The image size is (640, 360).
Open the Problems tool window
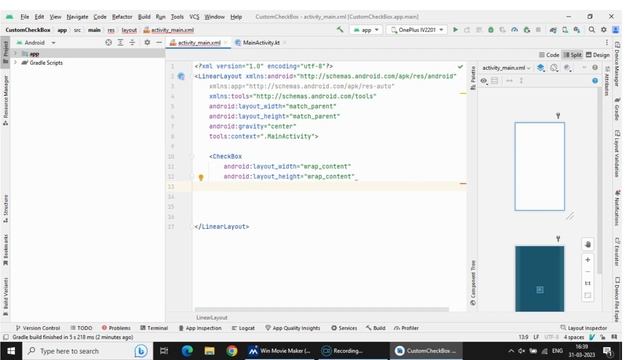coord(116,328)
